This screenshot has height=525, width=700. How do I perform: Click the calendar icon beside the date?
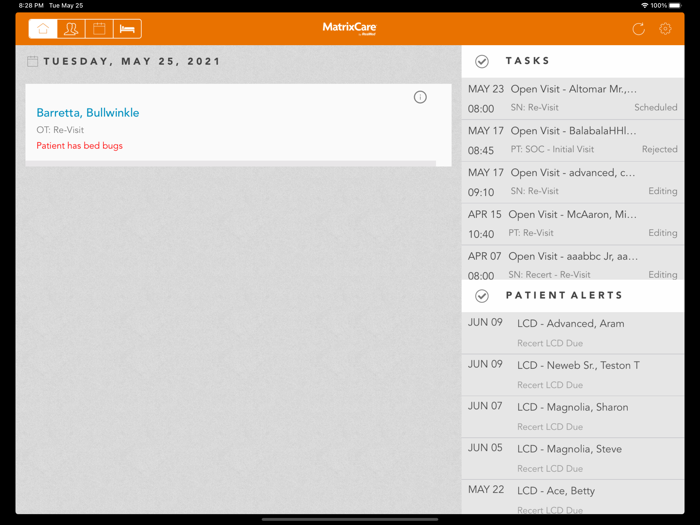point(33,61)
